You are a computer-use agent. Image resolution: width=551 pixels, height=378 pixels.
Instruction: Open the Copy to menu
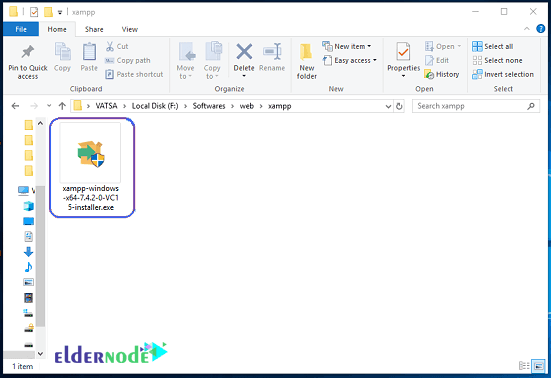[212, 61]
